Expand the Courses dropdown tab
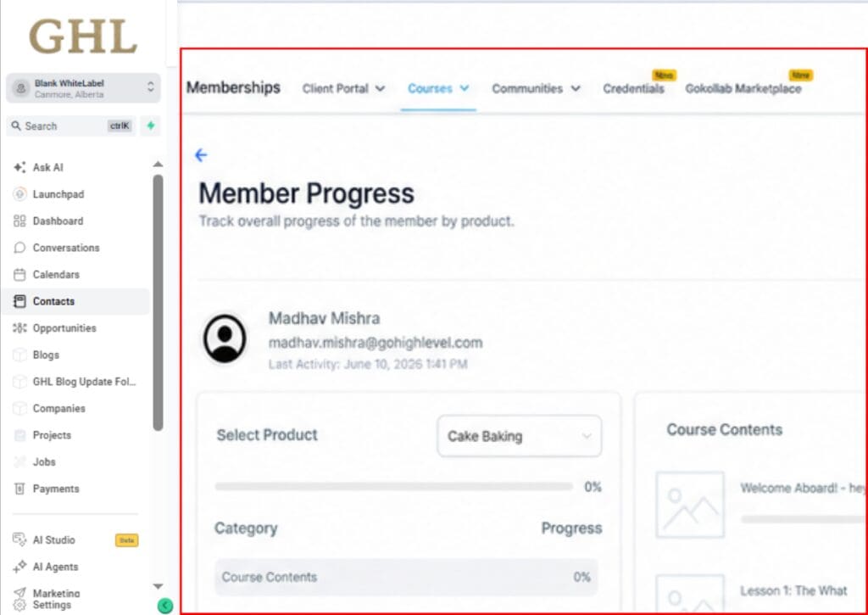 (438, 89)
